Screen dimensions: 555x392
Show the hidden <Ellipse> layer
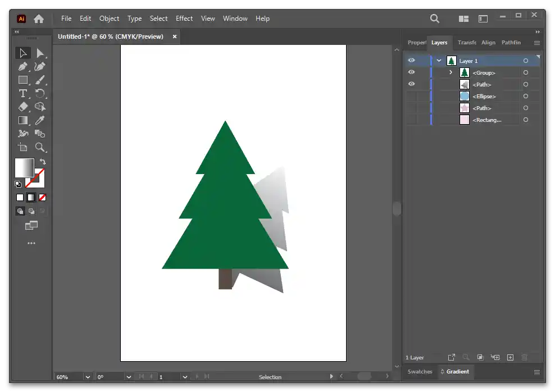(x=411, y=96)
